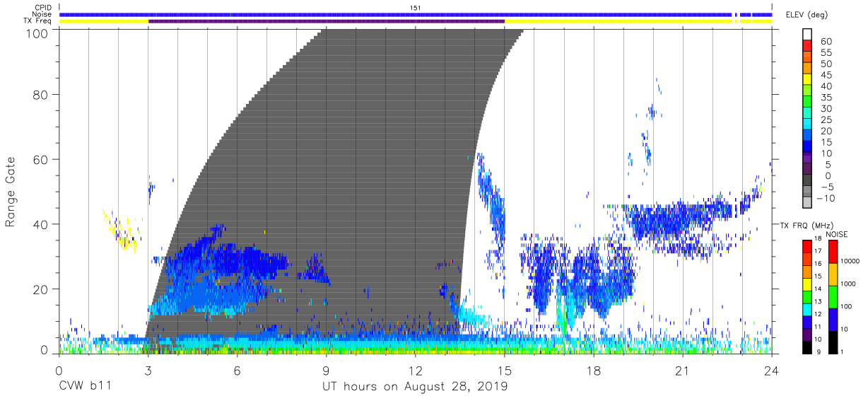Click the 'Range Gate' y-axis title
Image resolution: width=868 pixels, height=401 pixels.
pyautogui.click(x=11, y=192)
